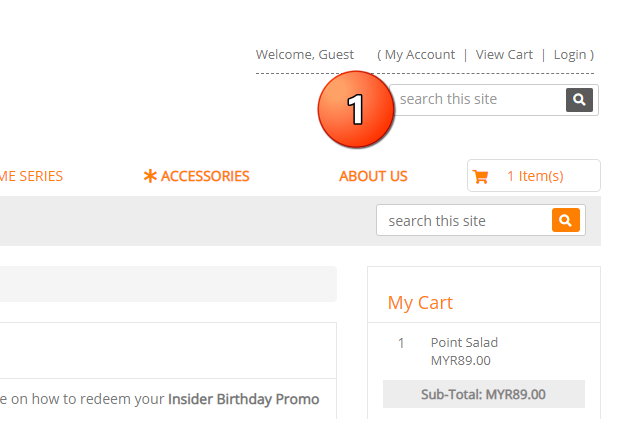Select Point Salad in My Cart

click(x=464, y=343)
